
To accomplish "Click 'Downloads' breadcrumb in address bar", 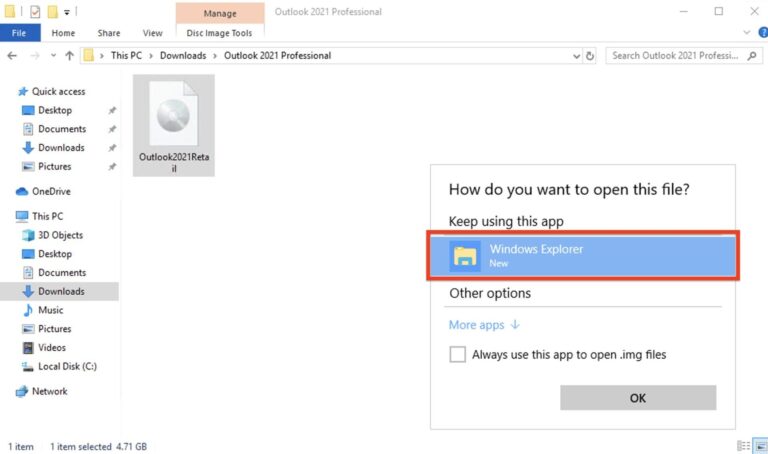I will pyautogui.click(x=183, y=55).
